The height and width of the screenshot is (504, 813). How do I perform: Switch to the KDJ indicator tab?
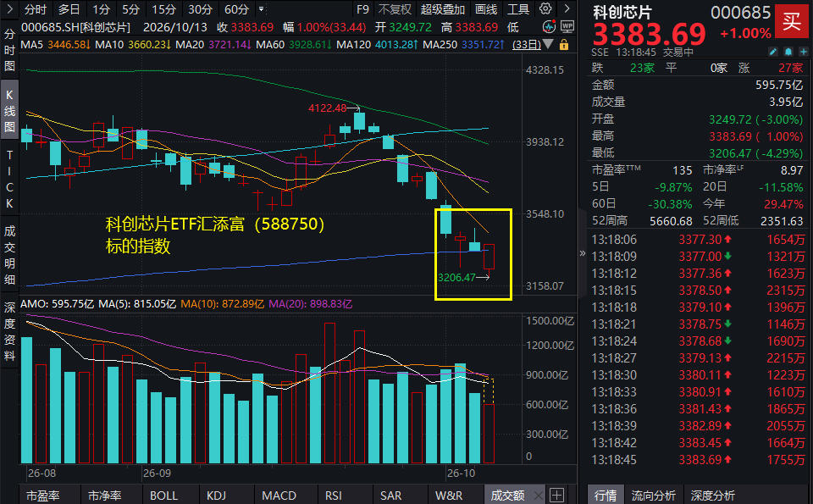tap(216, 496)
